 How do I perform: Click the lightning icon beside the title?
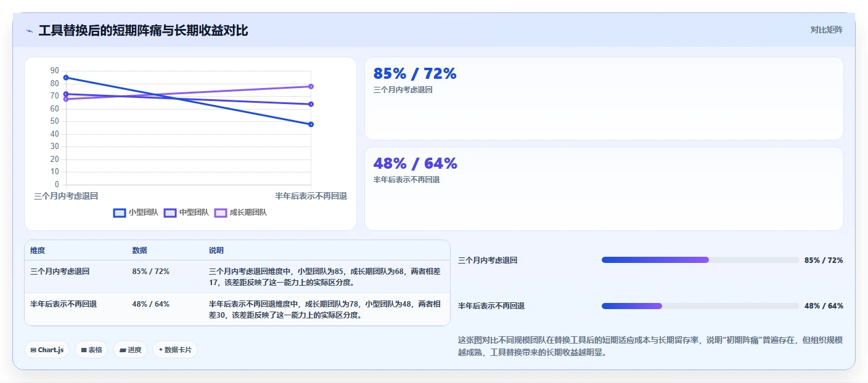click(29, 31)
